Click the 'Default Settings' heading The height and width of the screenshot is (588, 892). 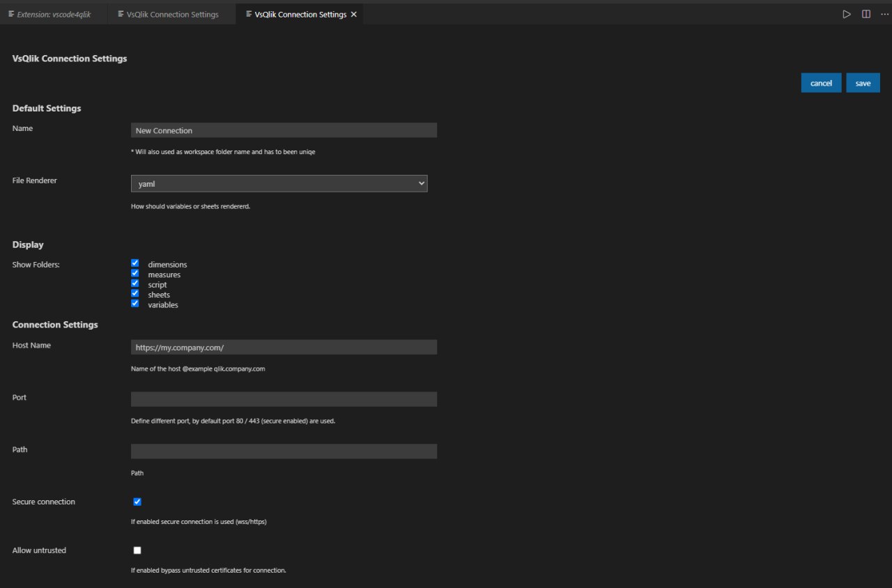[x=47, y=109]
